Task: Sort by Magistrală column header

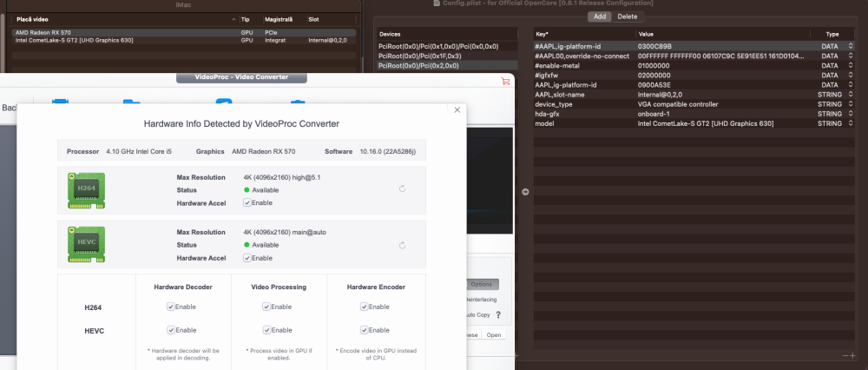Action: pos(277,19)
